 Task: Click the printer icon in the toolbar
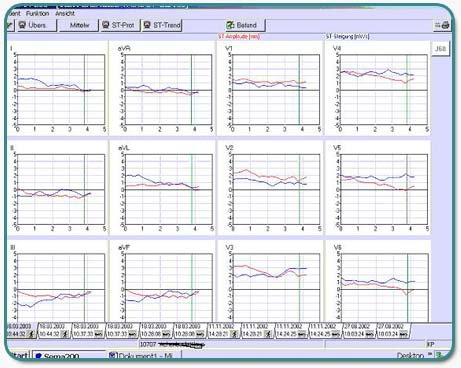pyautogui.click(x=445, y=25)
